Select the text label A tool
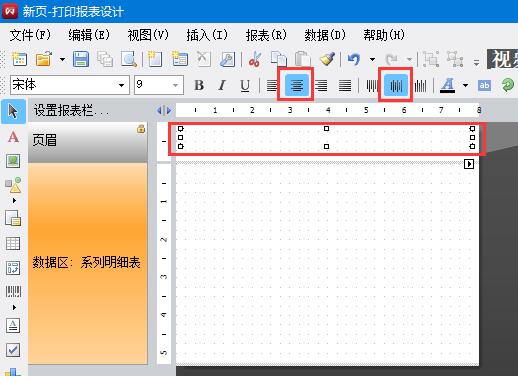 (13, 137)
